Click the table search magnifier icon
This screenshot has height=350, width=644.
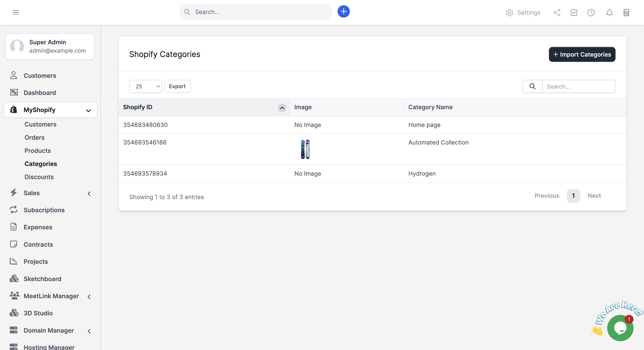click(x=532, y=86)
